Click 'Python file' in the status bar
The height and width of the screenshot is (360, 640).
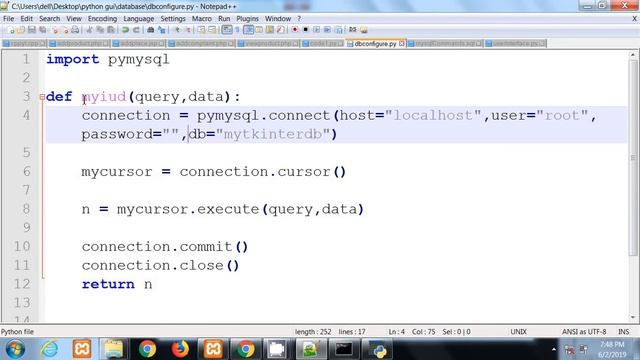click(18, 332)
